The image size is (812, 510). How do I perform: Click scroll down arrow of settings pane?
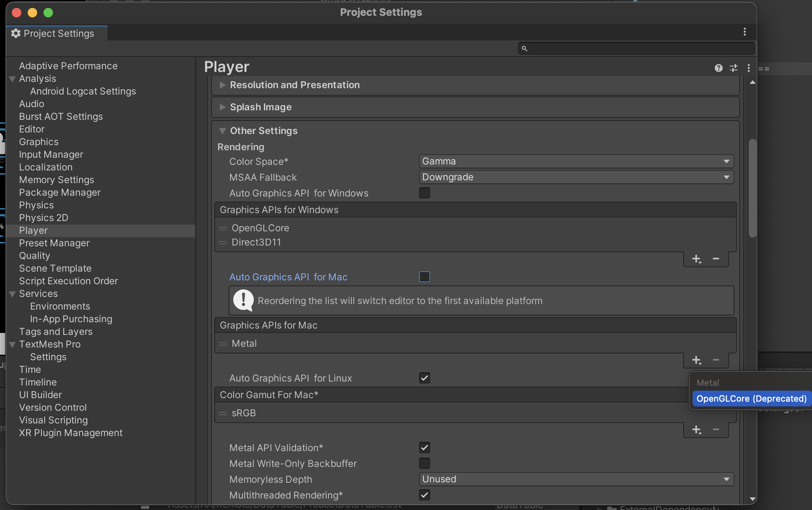click(x=753, y=499)
